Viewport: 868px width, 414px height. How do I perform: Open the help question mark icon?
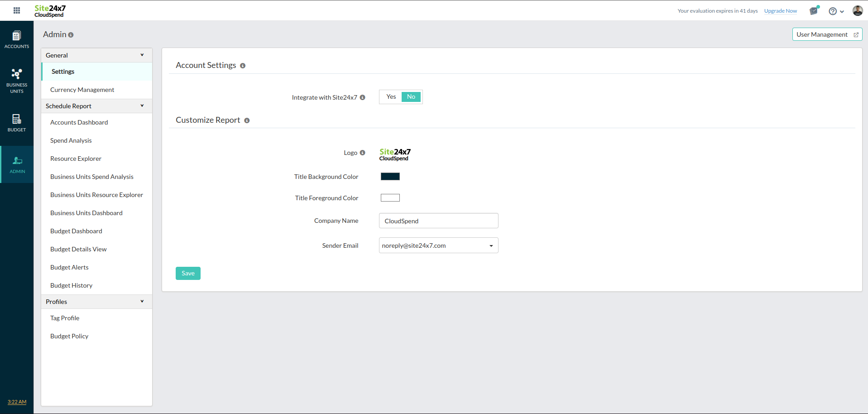tap(833, 11)
